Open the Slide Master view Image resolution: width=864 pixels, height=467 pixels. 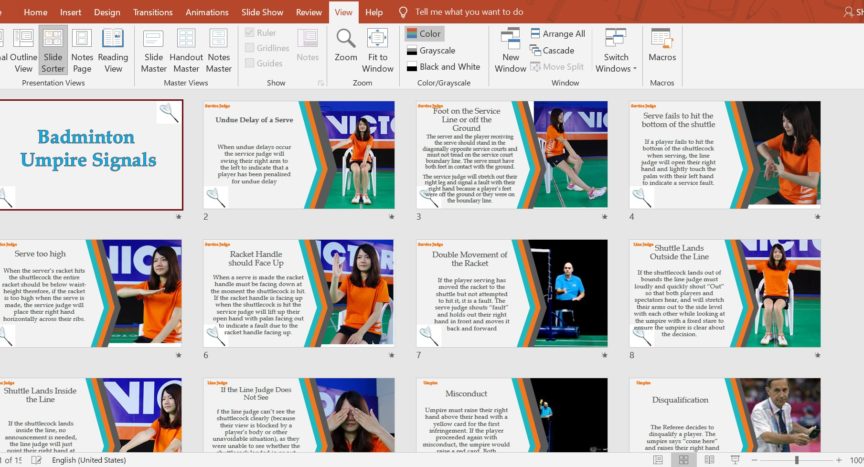pyautogui.click(x=153, y=49)
